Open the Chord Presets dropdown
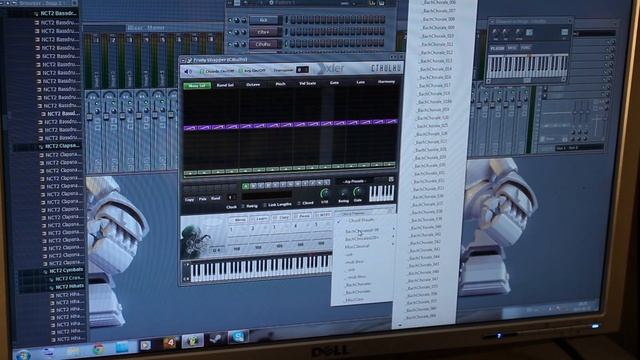Screen dimensions: 640x360 click(364, 213)
